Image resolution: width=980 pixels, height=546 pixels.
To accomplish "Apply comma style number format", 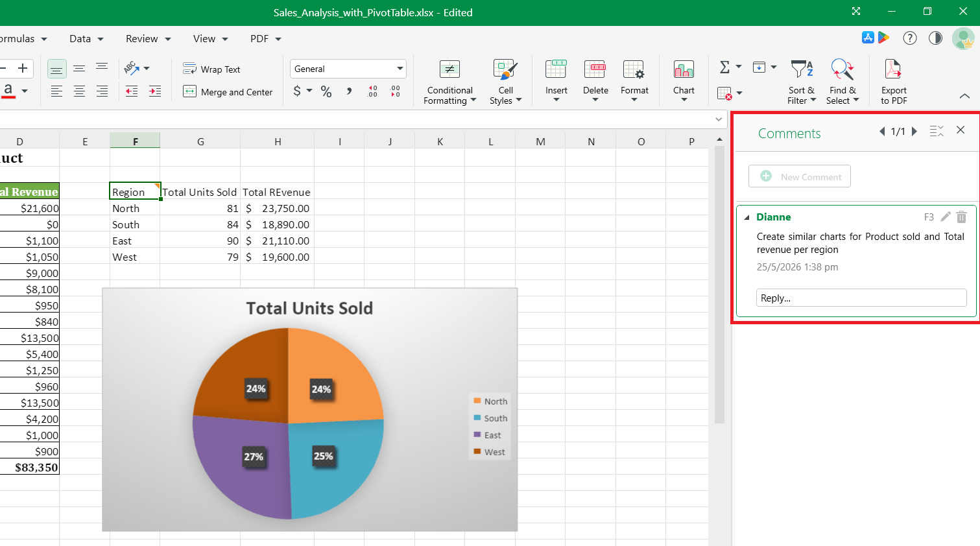I will (349, 91).
